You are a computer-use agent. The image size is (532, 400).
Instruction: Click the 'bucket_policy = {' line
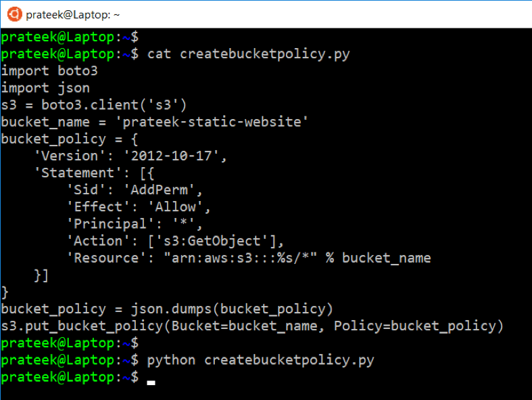pos(70,139)
